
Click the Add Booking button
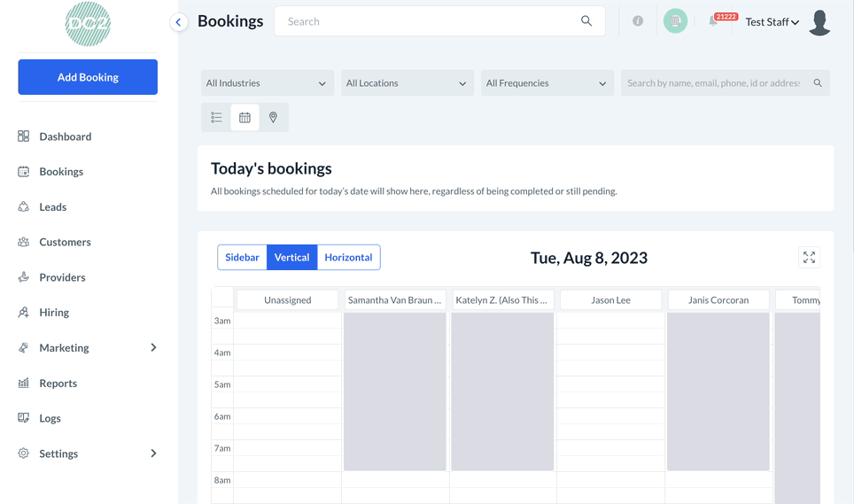[x=88, y=77]
